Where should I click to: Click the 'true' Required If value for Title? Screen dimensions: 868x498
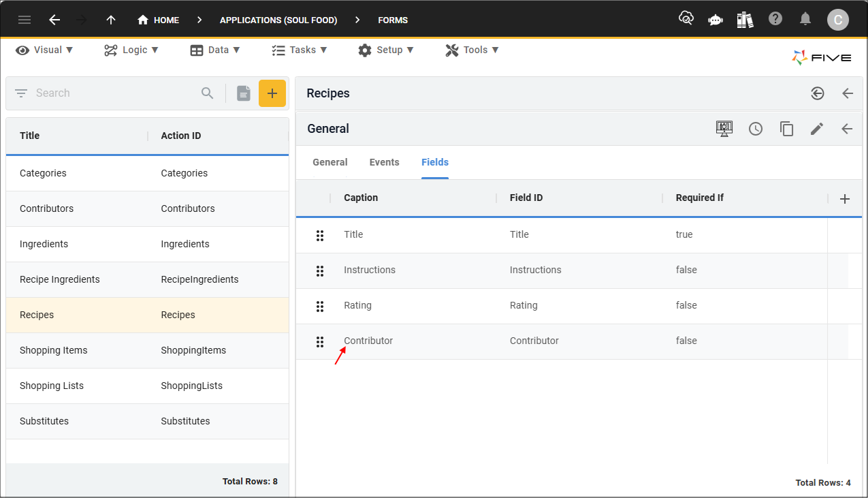pyautogui.click(x=684, y=234)
